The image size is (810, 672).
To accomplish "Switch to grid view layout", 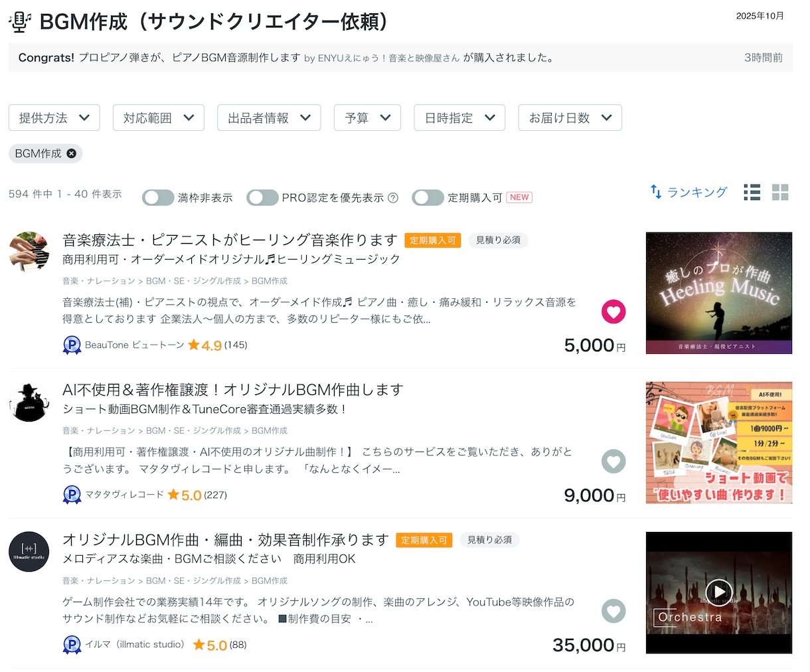I will point(780,193).
